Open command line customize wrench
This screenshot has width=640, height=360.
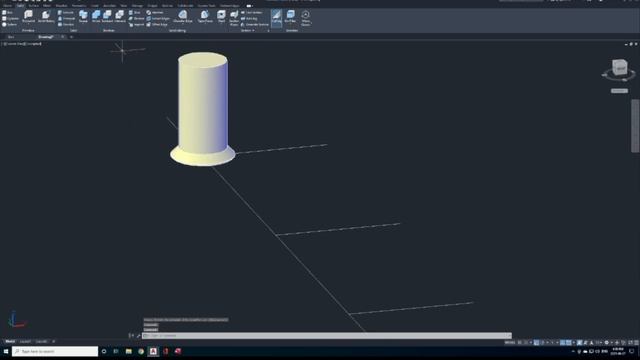[x=138, y=336]
